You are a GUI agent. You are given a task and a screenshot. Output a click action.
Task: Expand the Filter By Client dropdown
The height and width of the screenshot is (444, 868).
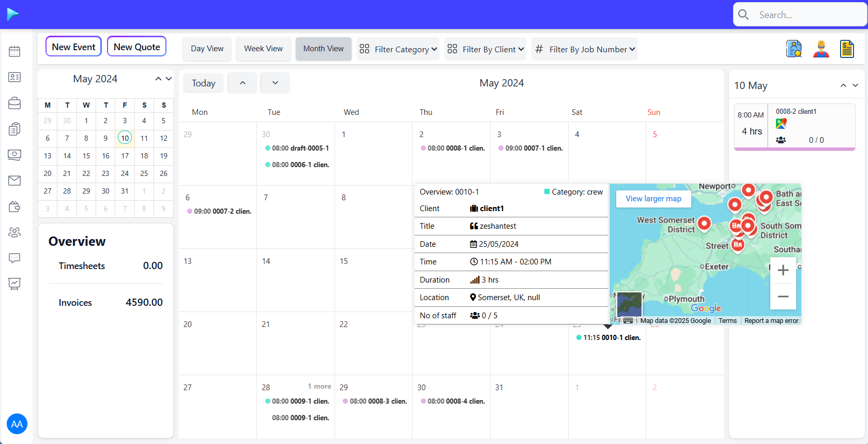(x=485, y=49)
